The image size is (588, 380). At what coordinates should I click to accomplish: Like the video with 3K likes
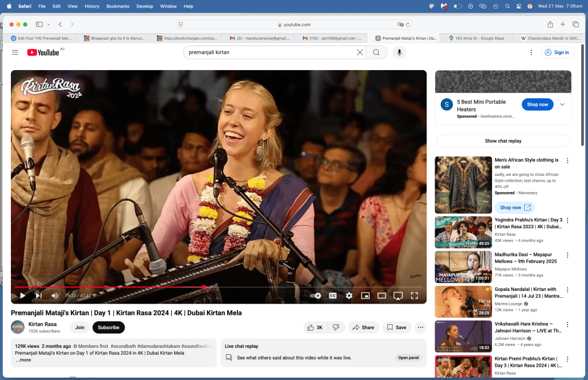click(315, 327)
